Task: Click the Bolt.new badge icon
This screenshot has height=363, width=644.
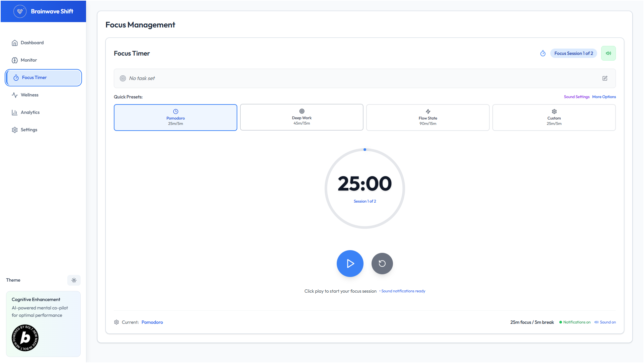Action: point(25,338)
